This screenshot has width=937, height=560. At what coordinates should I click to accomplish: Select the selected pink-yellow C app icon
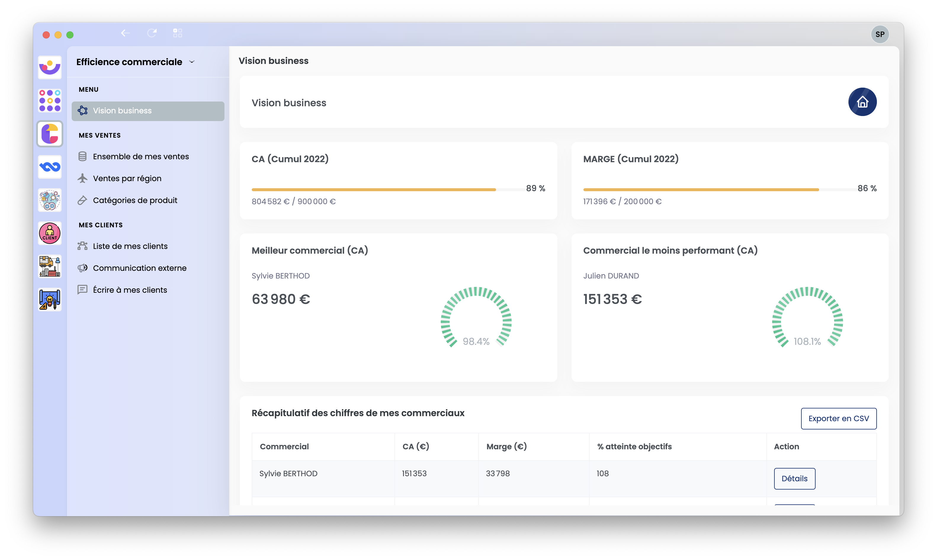(x=50, y=134)
